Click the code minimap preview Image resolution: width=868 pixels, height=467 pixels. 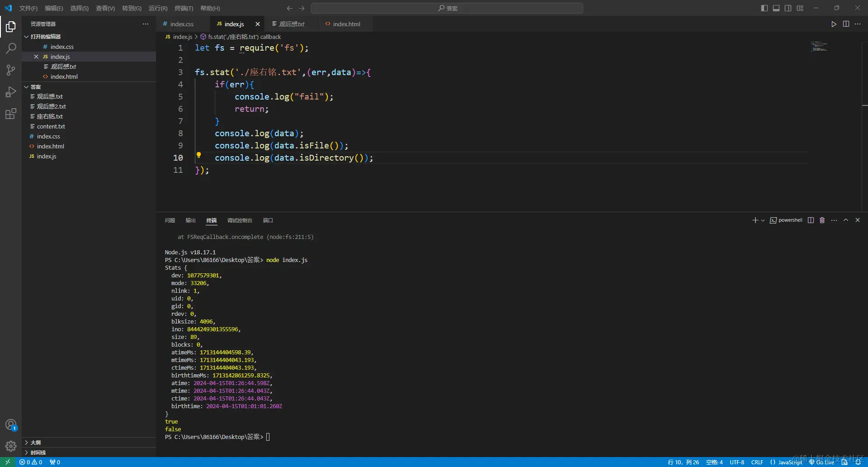[819, 47]
